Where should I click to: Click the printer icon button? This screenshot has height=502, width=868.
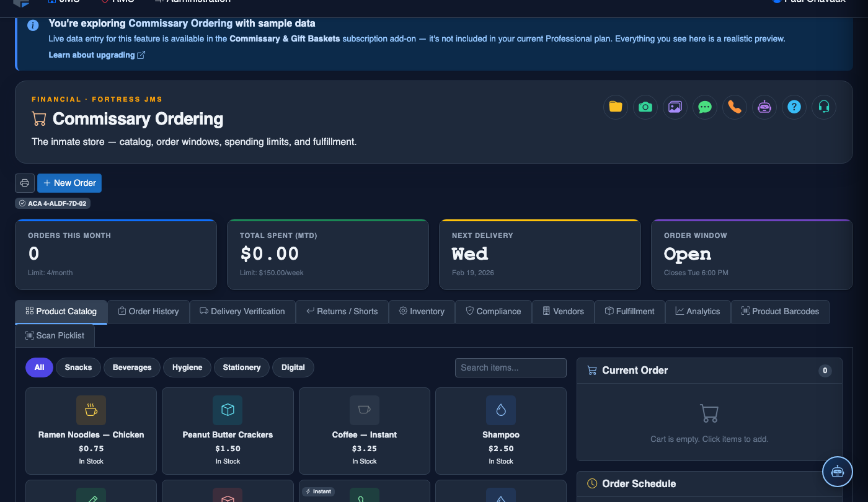[x=25, y=183]
